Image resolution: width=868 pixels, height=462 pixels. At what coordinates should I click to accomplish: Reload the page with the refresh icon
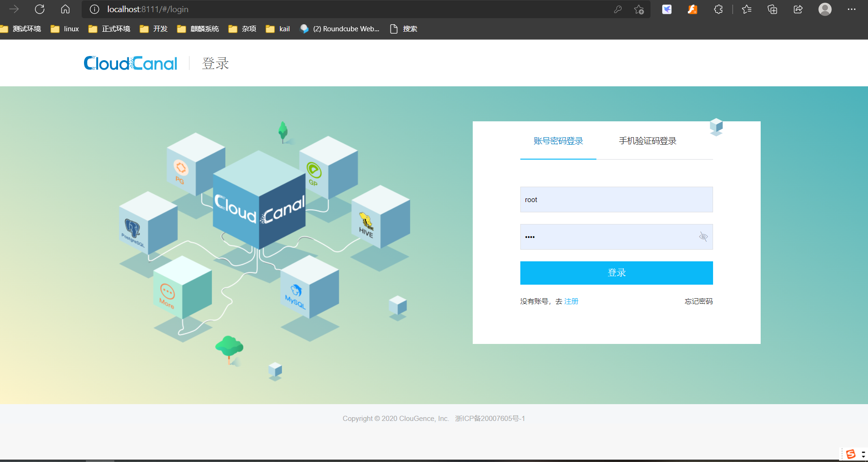coord(40,9)
